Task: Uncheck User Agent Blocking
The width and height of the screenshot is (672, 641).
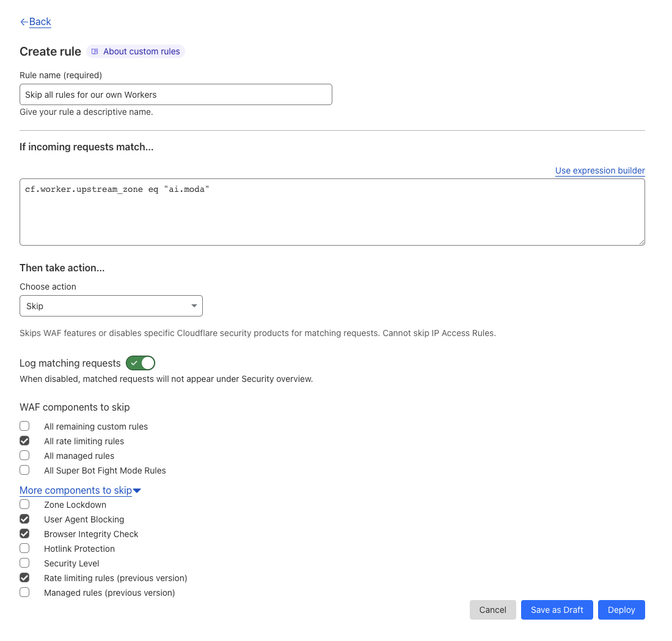Action: (24, 518)
